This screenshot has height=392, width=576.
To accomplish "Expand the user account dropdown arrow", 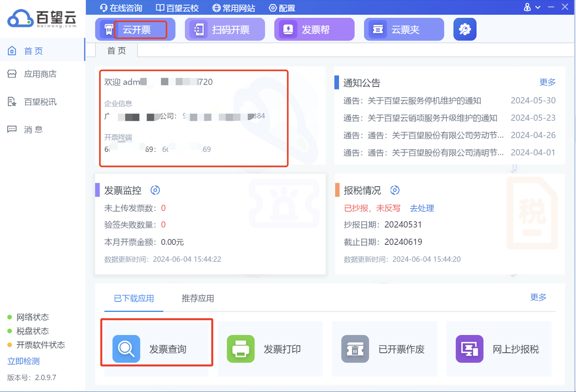I will coord(538,8).
